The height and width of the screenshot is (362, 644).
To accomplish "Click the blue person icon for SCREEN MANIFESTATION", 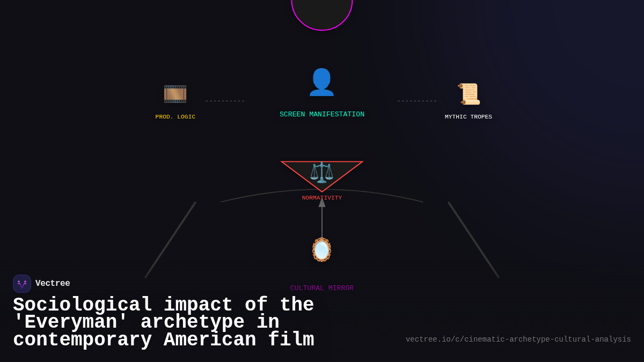I will [x=321, y=82].
